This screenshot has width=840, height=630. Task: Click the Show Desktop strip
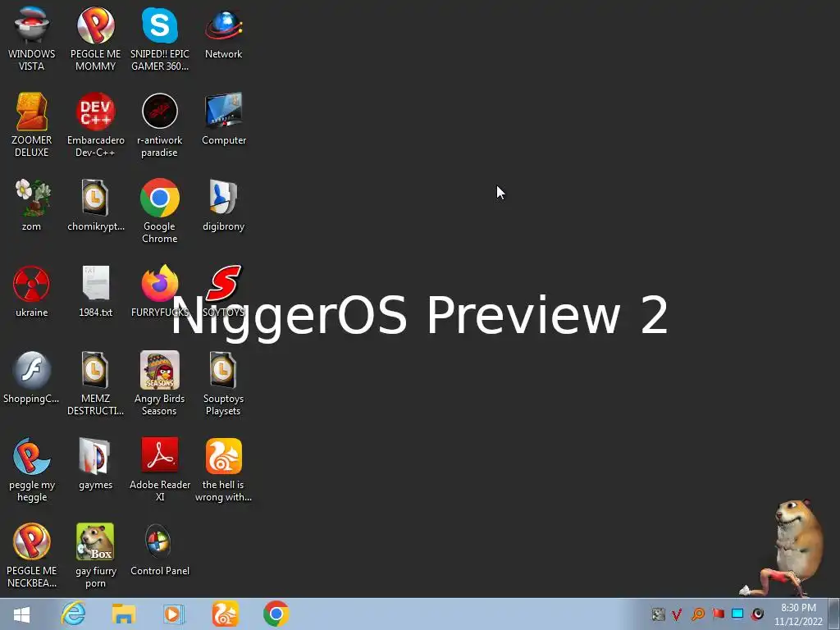tap(834, 614)
